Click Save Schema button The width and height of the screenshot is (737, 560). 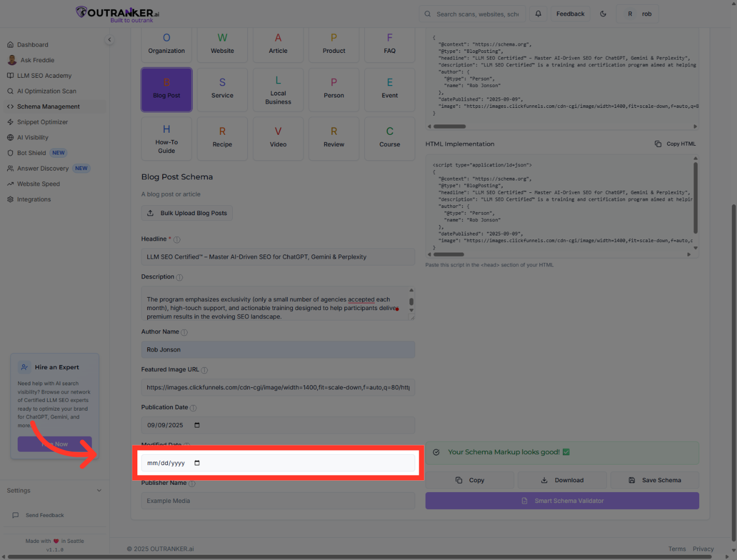pos(655,480)
